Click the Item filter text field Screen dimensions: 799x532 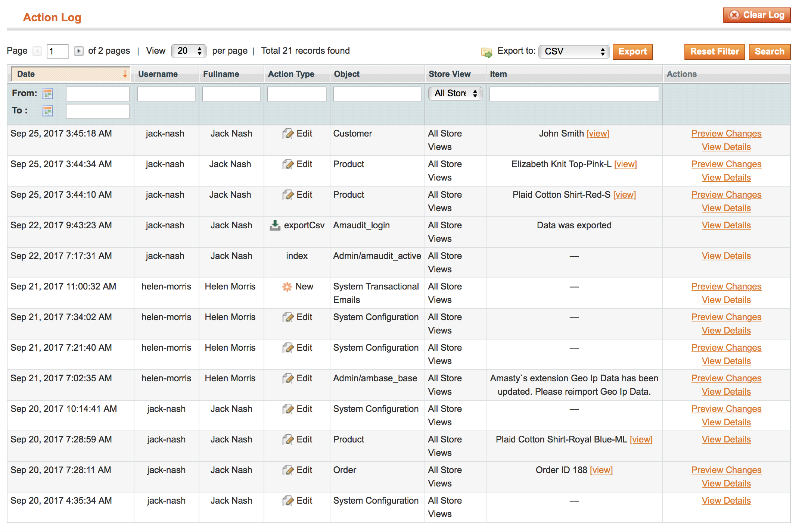pos(574,94)
